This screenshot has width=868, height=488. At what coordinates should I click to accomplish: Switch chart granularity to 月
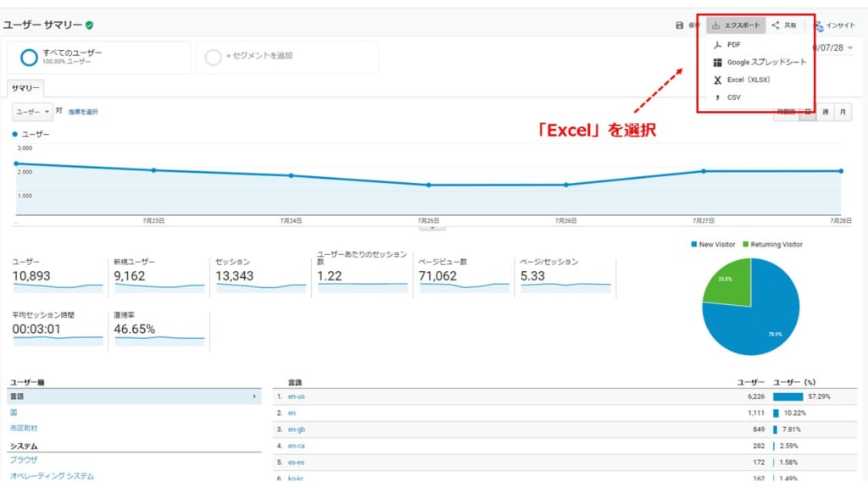click(843, 113)
